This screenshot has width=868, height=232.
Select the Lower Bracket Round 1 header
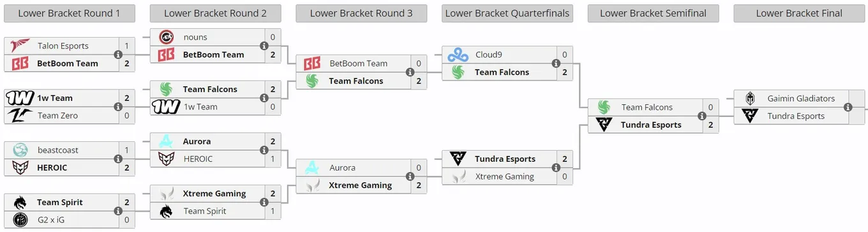click(69, 13)
